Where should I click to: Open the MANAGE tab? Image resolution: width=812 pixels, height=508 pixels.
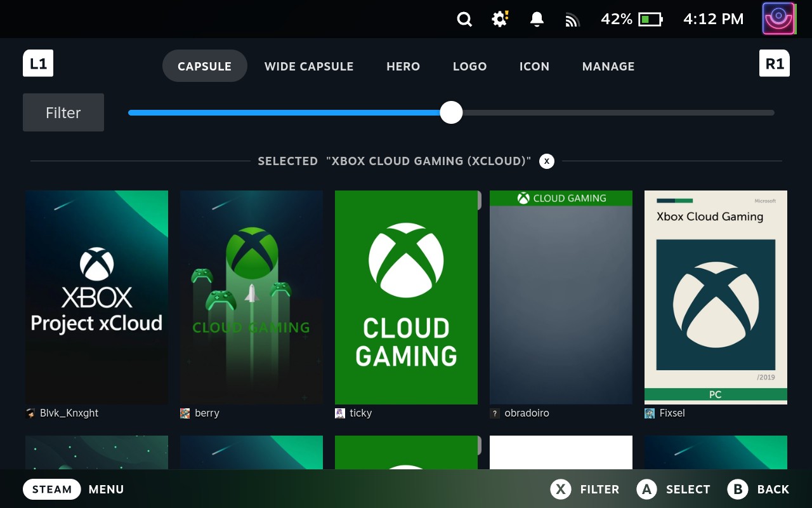point(608,66)
